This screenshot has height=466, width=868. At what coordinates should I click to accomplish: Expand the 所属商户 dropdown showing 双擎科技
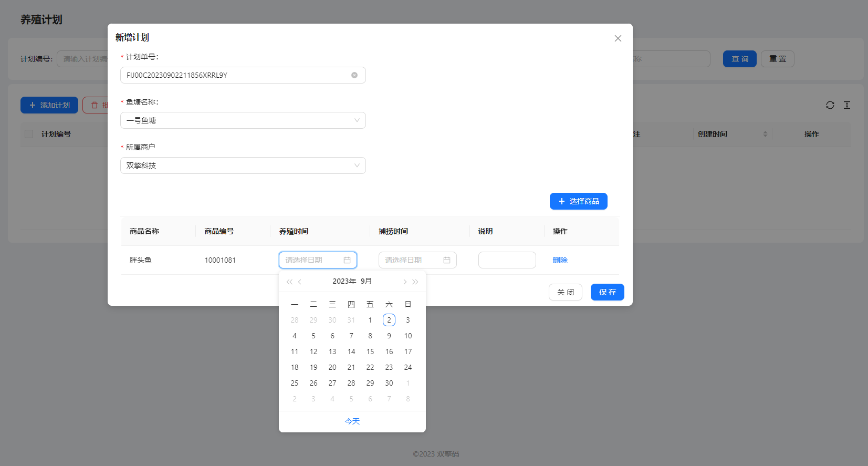click(x=243, y=165)
